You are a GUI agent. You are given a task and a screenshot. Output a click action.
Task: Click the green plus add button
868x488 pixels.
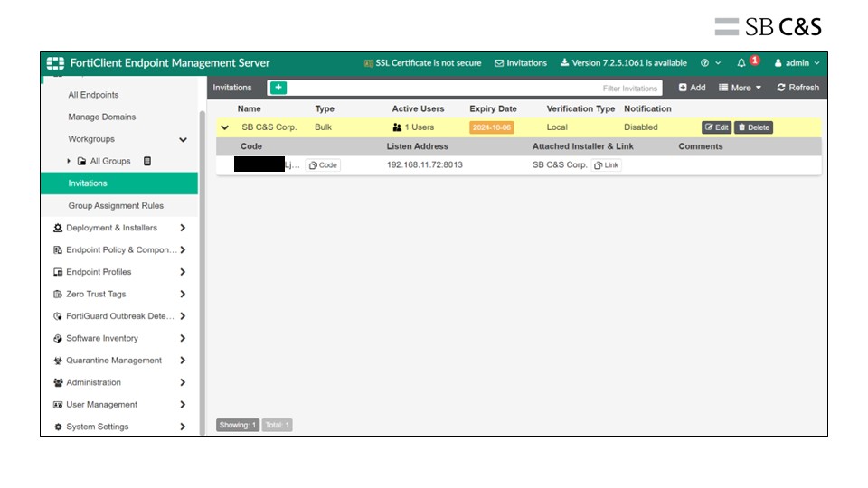[x=278, y=88]
